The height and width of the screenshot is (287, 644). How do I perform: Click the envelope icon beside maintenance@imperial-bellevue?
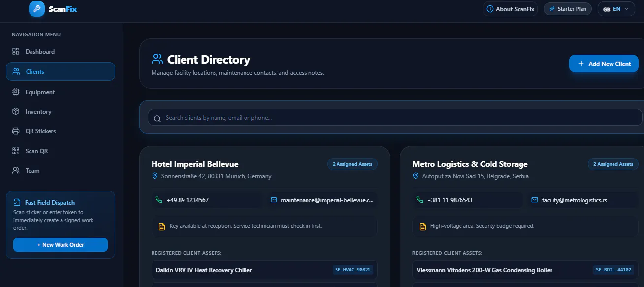(274, 200)
